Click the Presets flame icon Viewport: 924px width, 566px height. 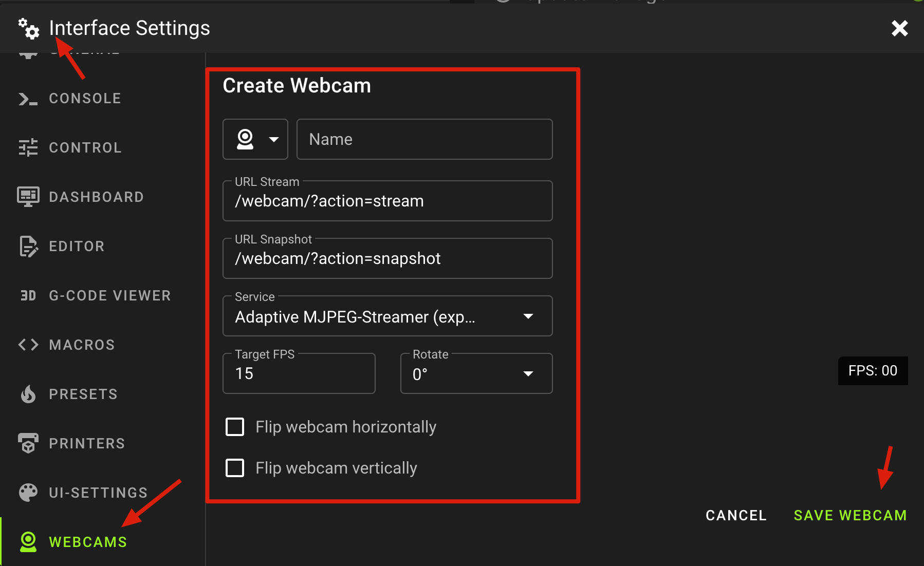(28, 394)
